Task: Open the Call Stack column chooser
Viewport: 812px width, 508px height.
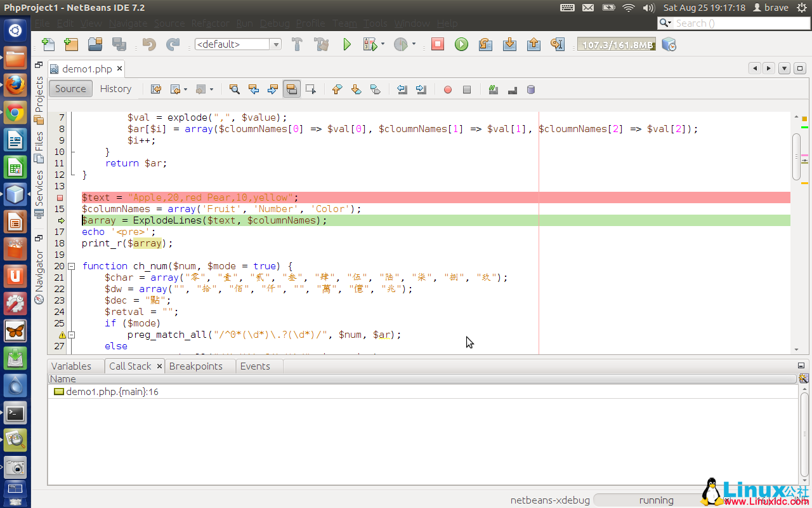Action: coord(804,378)
